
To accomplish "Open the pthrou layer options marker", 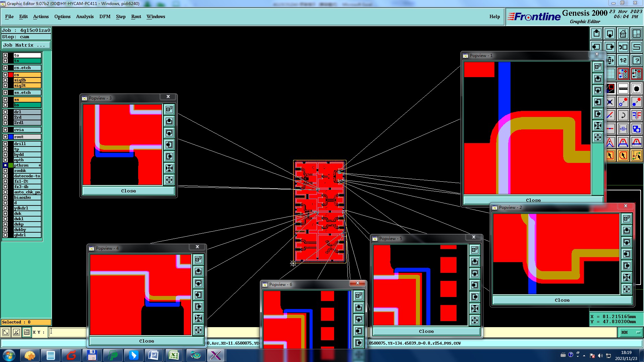I will [40, 165].
